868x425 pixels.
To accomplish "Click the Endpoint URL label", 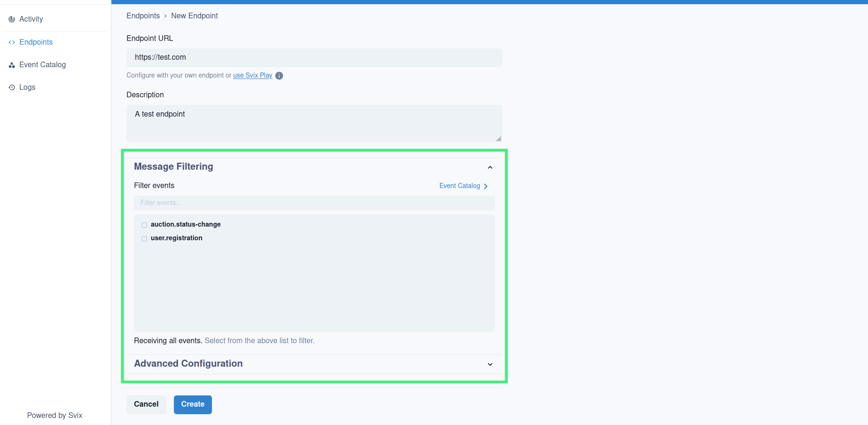I will (x=149, y=39).
